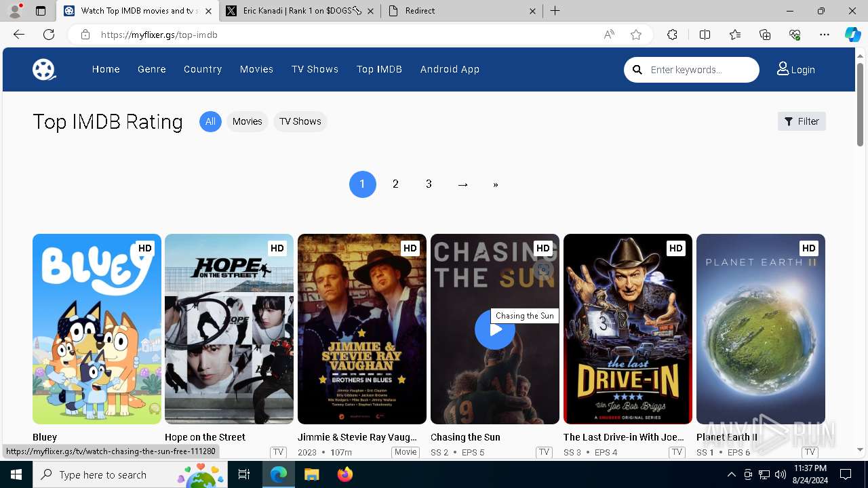Open Top IMDB in navigation bar
Viewport: 868px width, 488px height.
(x=379, y=69)
